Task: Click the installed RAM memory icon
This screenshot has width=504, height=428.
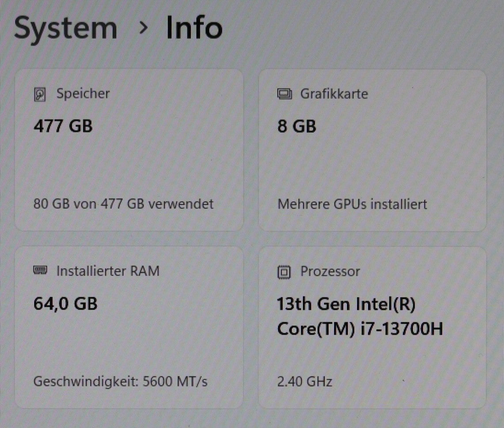Action: 40,270
